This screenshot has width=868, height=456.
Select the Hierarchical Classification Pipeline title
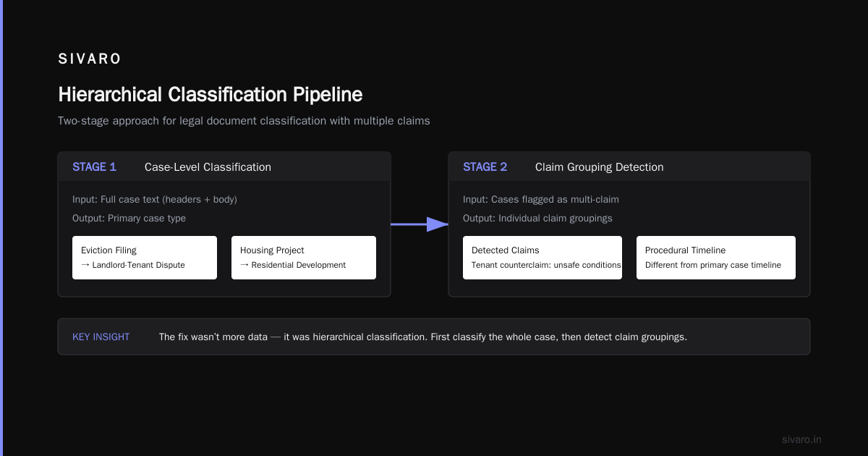pyautogui.click(x=210, y=94)
